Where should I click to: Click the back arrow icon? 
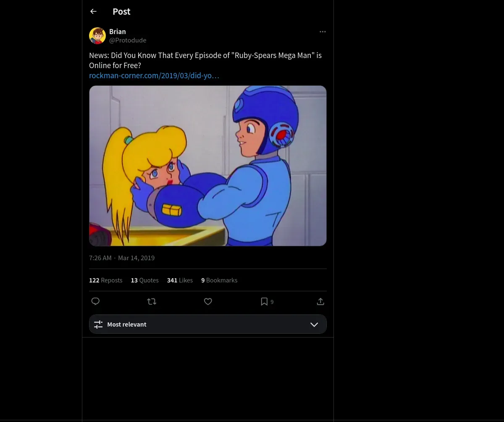[93, 12]
